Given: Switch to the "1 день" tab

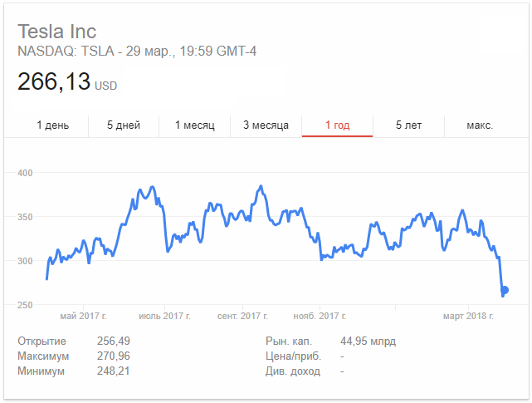Looking at the screenshot, I should click(53, 125).
